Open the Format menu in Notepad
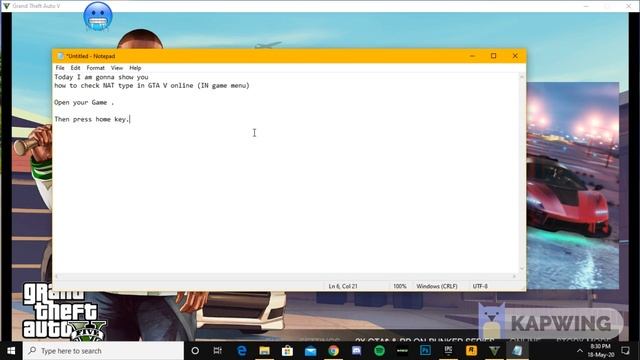640x360 pixels. pyautogui.click(x=96, y=68)
